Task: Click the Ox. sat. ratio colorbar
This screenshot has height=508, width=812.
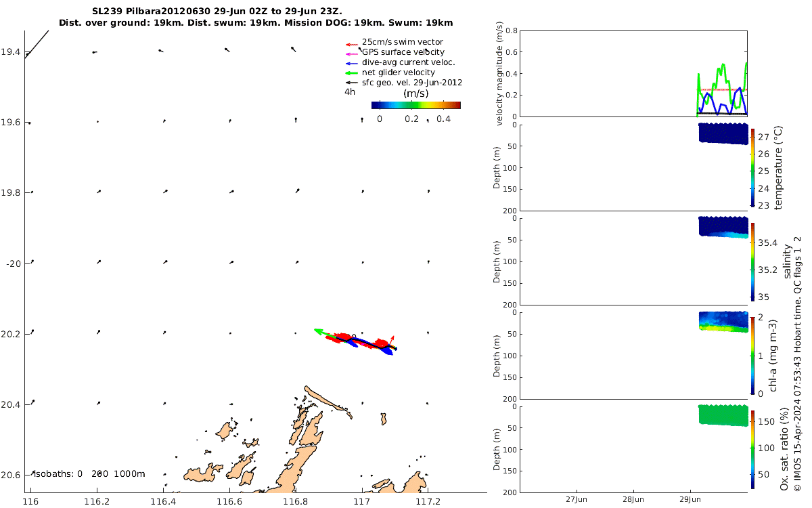Action: click(752, 448)
